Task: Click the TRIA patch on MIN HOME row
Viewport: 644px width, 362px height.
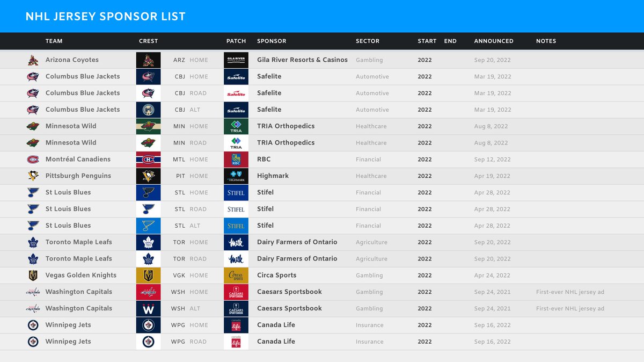Action: point(236,126)
